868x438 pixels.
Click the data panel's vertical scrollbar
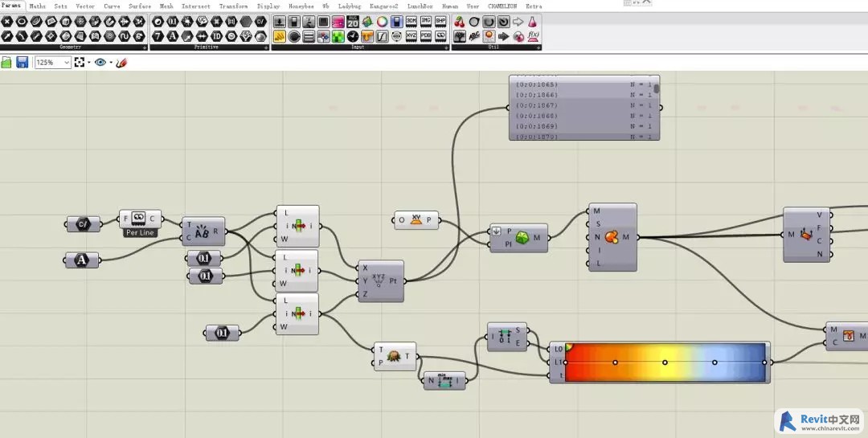(x=657, y=90)
